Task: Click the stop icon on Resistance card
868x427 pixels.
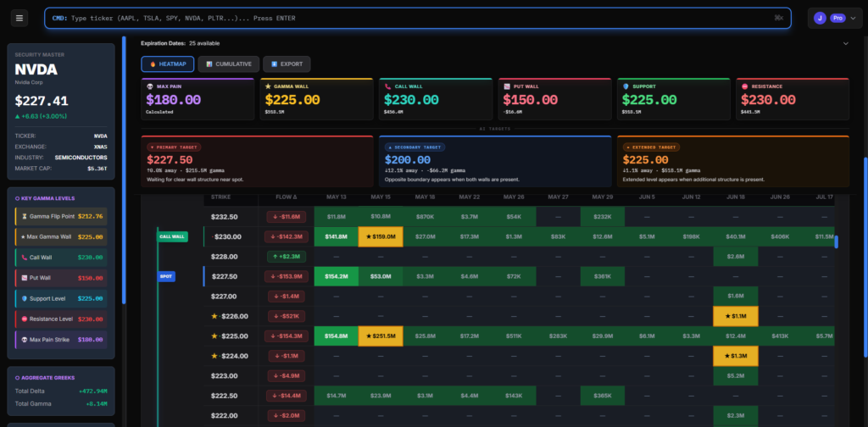Action: (x=744, y=86)
